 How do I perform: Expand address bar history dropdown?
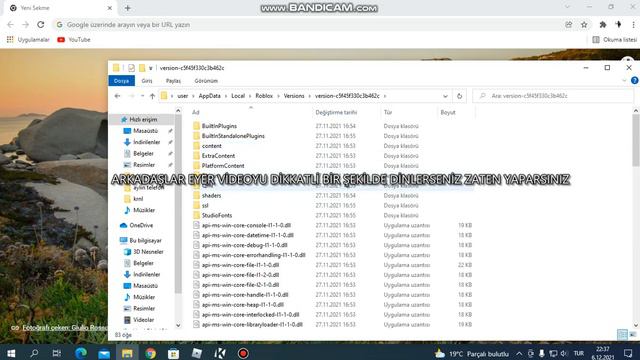pyautogui.click(x=445, y=96)
